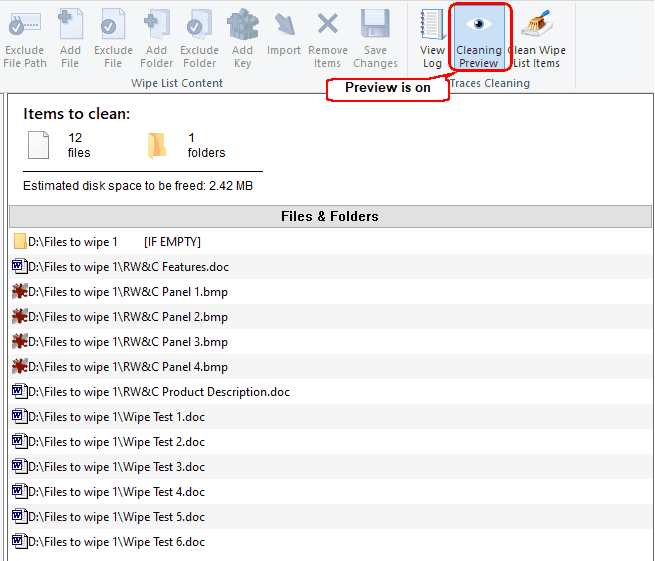
Task: Toggle the Cleaning Preview eye button
Action: point(479,37)
